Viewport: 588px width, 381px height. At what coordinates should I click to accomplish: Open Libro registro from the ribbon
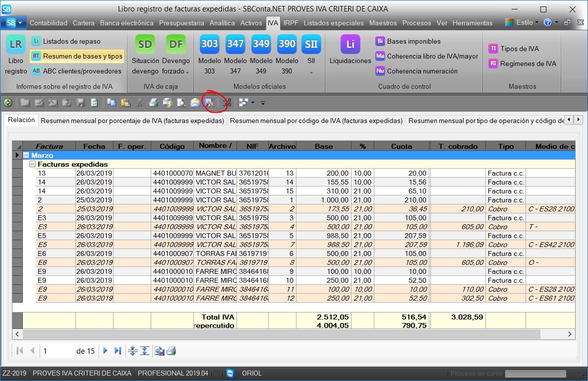(16, 45)
